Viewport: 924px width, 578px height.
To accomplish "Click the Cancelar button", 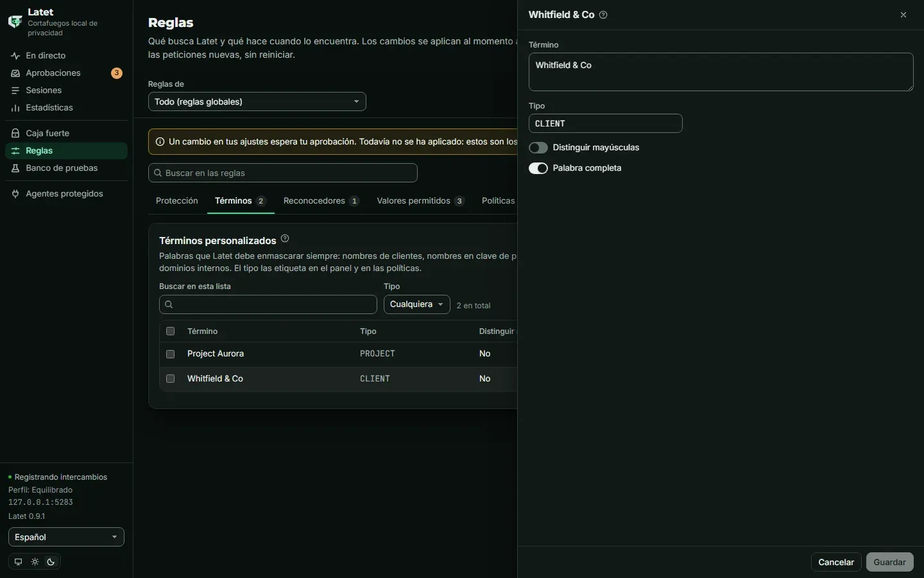I will coord(836,562).
